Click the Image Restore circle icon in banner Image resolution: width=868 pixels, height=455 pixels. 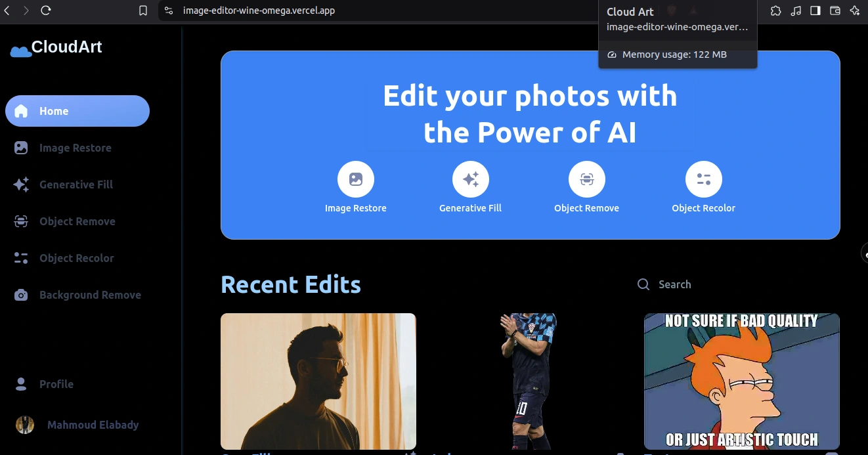(x=356, y=179)
